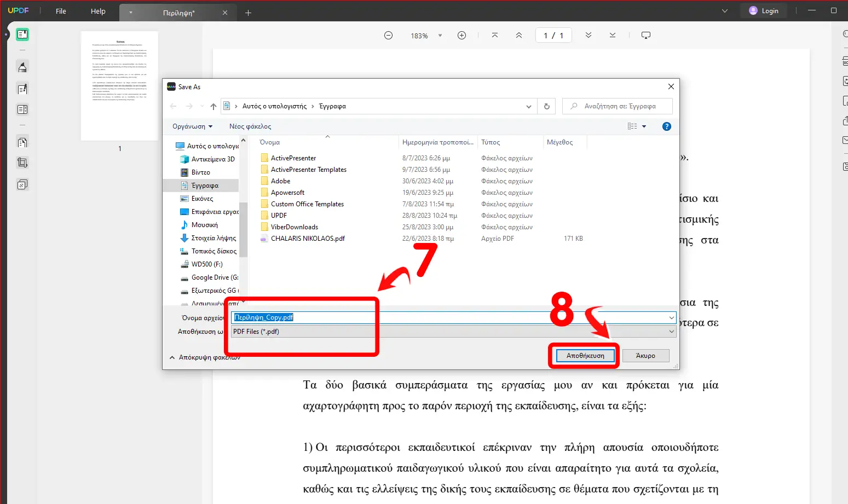
Task: Open the Οργάνωση dropdown menu
Action: pyautogui.click(x=192, y=126)
